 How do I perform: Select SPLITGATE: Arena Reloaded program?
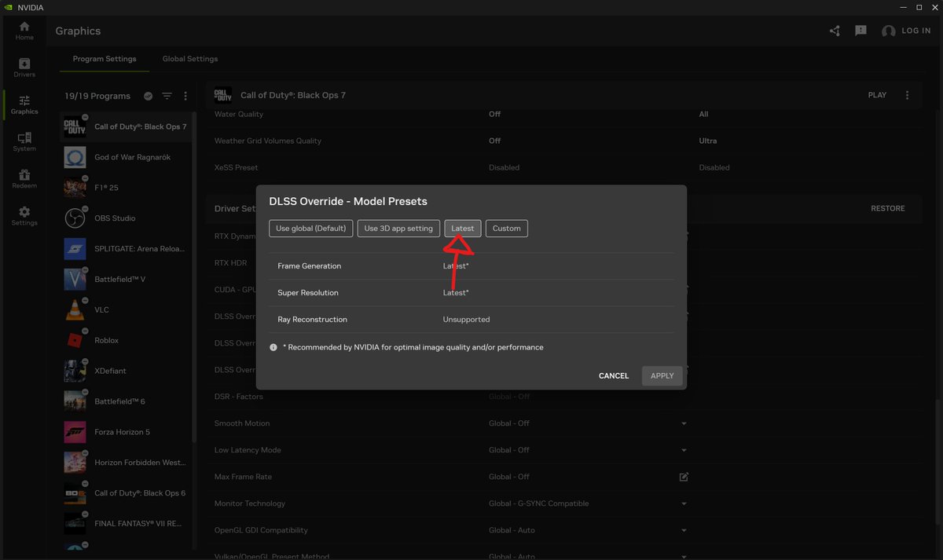pyautogui.click(x=126, y=249)
